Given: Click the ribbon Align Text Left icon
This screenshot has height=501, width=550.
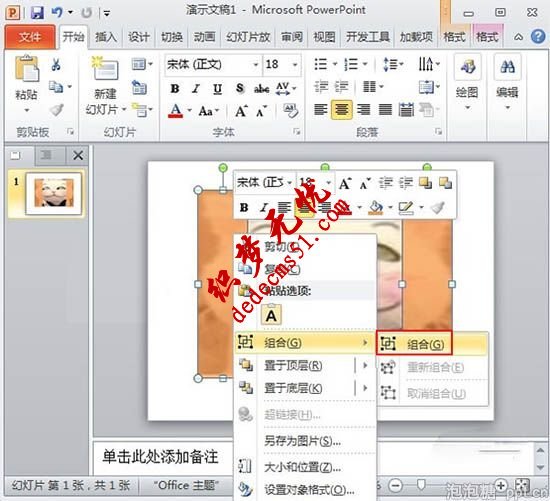Looking at the screenshot, I should pyautogui.click(x=321, y=110).
